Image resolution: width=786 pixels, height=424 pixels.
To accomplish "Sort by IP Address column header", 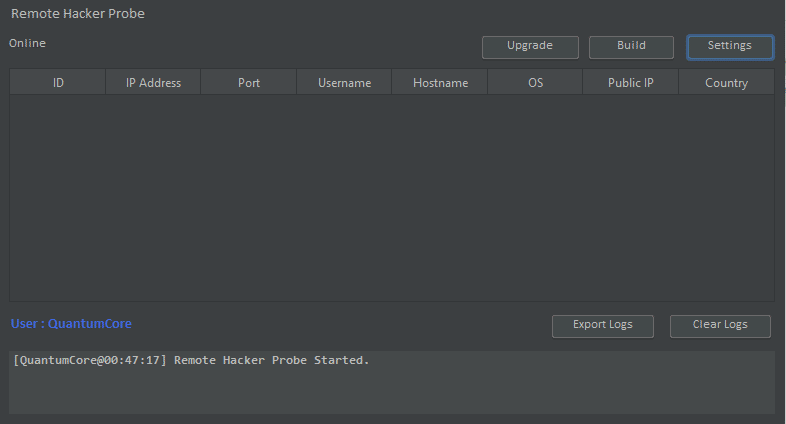I will pyautogui.click(x=153, y=83).
